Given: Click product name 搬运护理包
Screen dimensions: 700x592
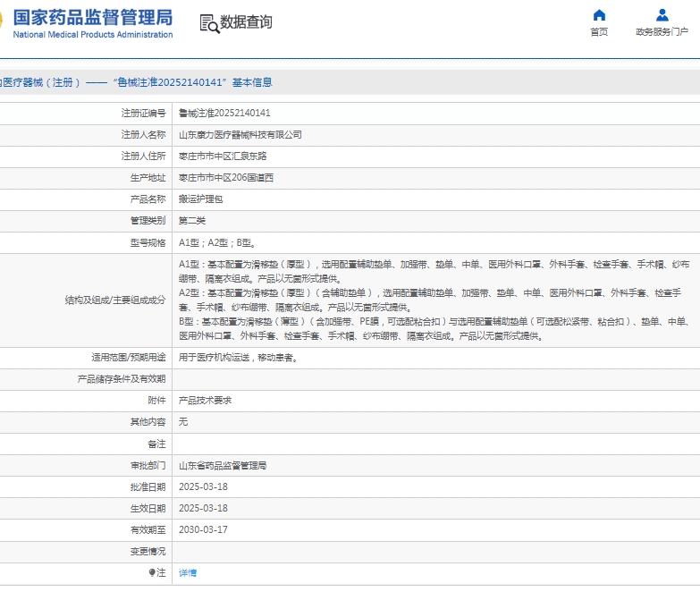Looking at the screenshot, I should [200, 199].
